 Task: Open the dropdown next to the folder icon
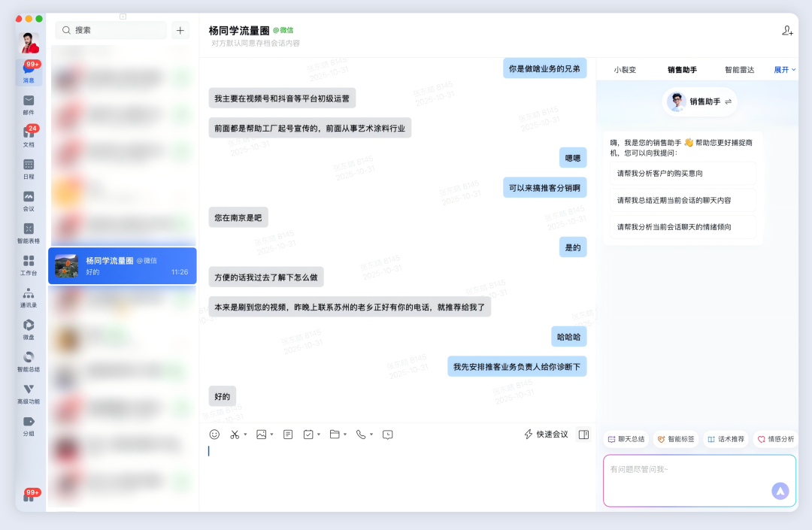coord(344,435)
